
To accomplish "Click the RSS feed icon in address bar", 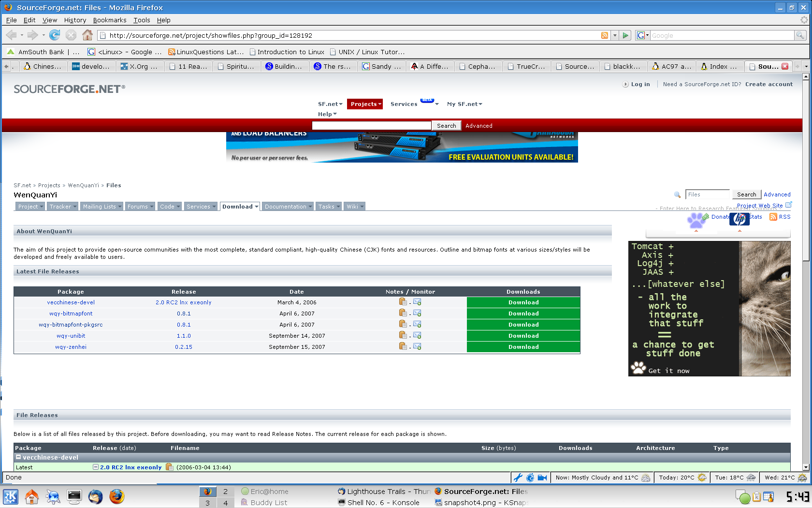I will coord(605,35).
